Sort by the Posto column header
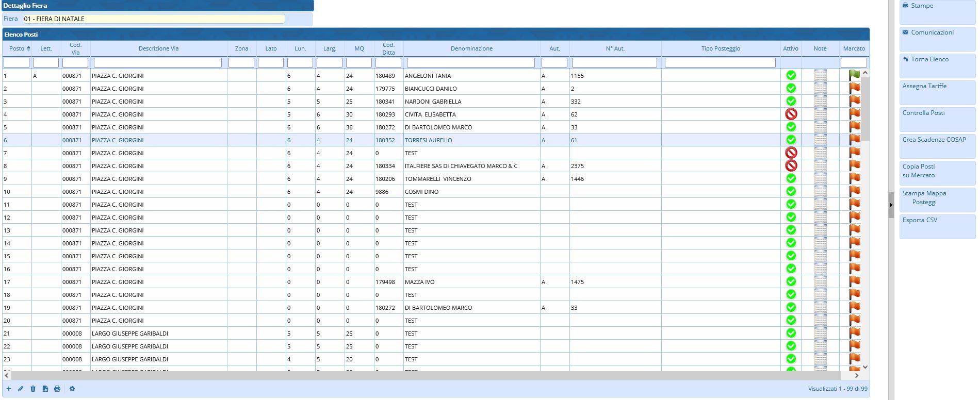Image resolution: width=980 pixels, height=400 pixels. (17, 48)
